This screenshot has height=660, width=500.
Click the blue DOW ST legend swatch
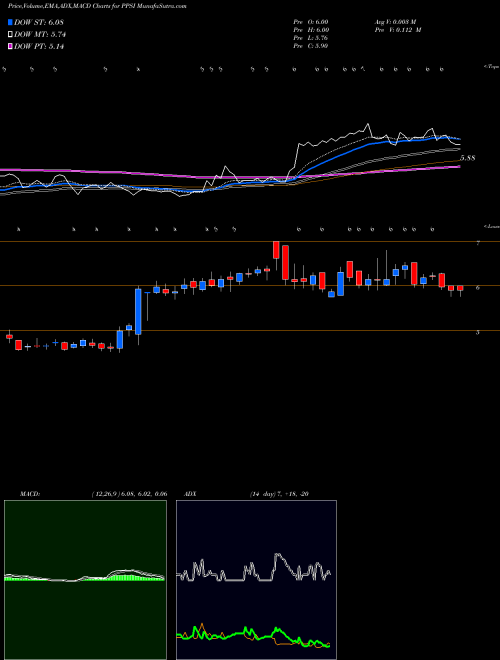click(x=10, y=22)
